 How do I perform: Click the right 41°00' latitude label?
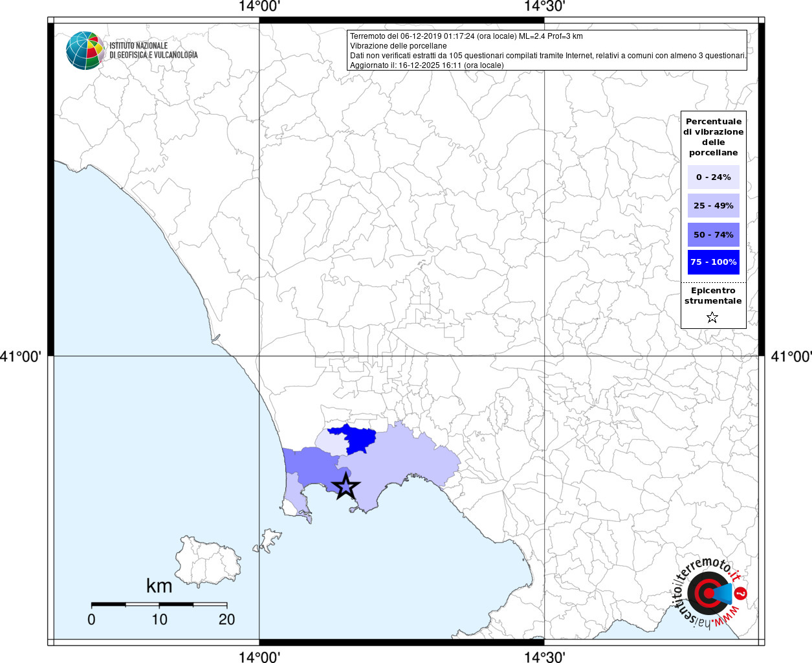(791, 356)
